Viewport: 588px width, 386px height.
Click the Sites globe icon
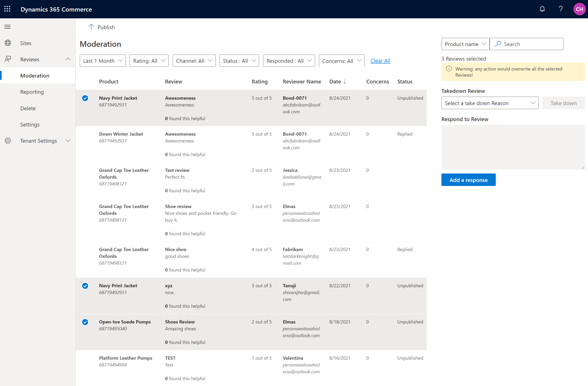point(8,43)
